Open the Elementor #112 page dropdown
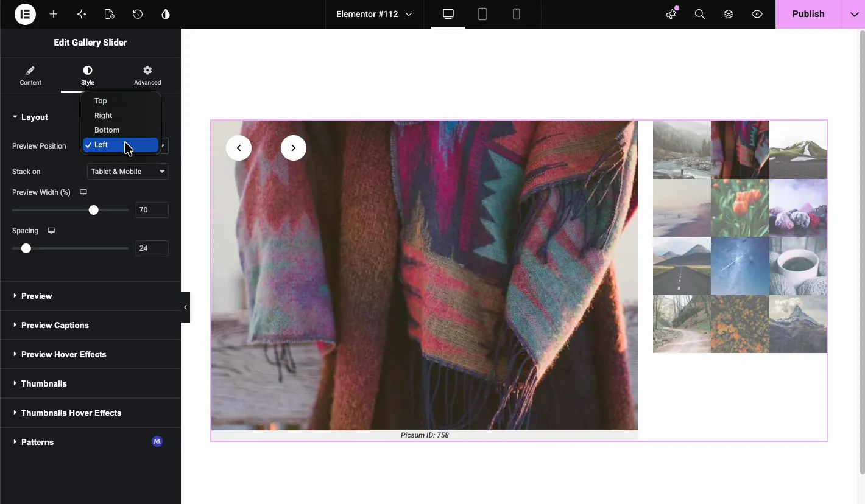Viewport: 865px width, 504px height. point(374,14)
